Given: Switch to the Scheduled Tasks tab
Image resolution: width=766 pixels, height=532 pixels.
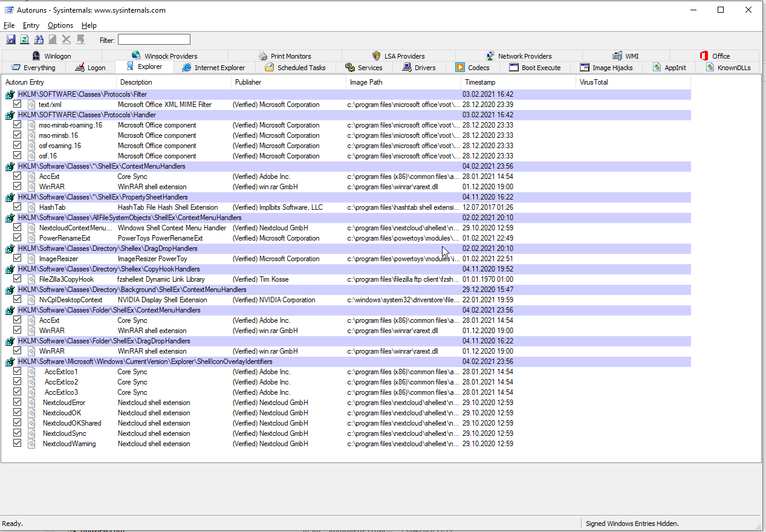Looking at the screenshot, I should tap(295, 68).
